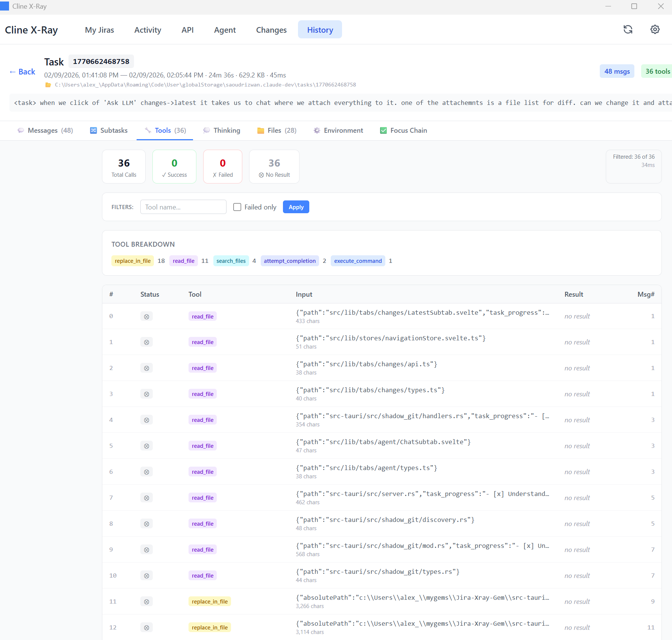Click the status icon in row 3
The image size is (672, 640).
(x=146, y=394)
